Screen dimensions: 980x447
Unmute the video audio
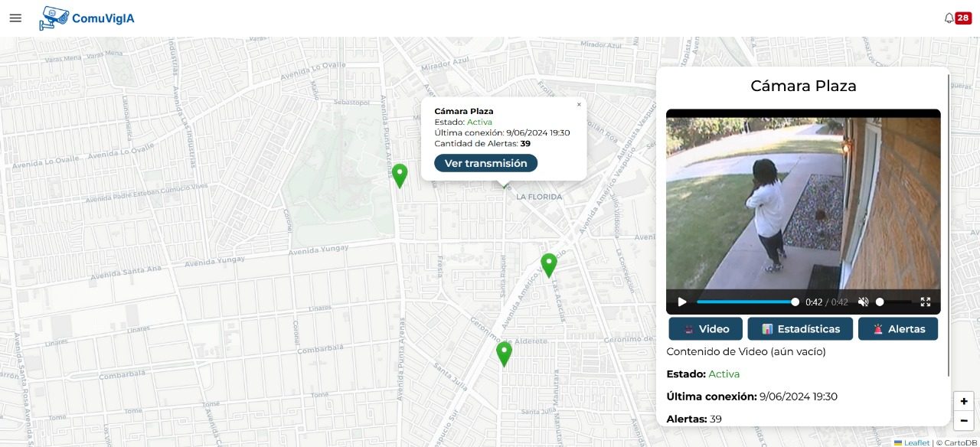(863, 302)
